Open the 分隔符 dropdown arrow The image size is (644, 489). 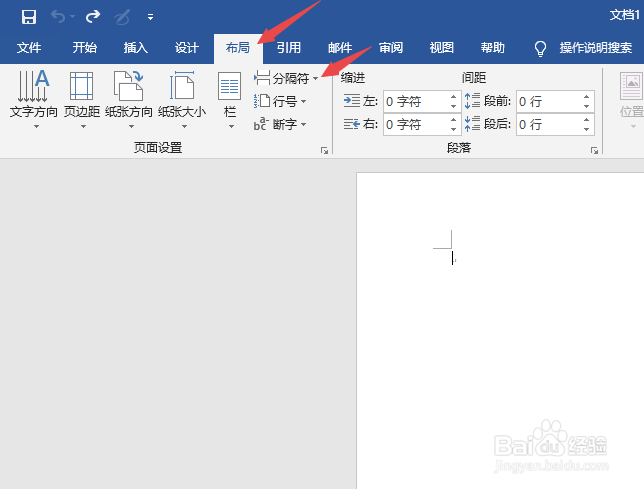[x=315, y=78]
